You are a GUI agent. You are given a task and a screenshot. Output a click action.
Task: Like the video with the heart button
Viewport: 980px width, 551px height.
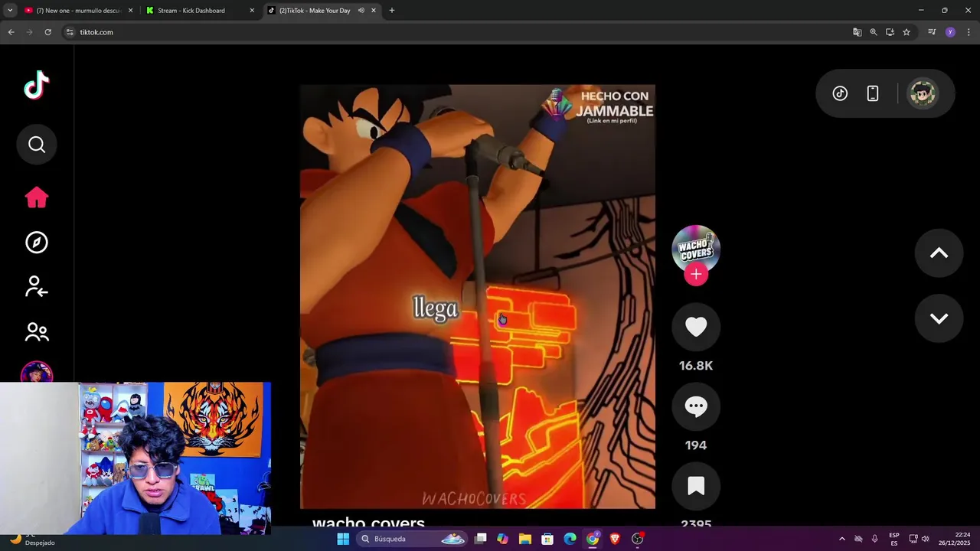pos(696,327)
